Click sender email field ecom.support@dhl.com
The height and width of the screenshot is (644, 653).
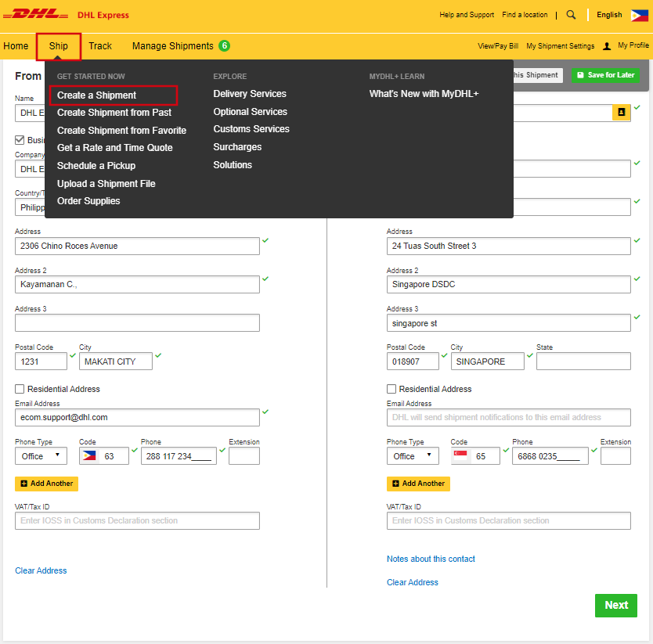click(x=137, y=417)
